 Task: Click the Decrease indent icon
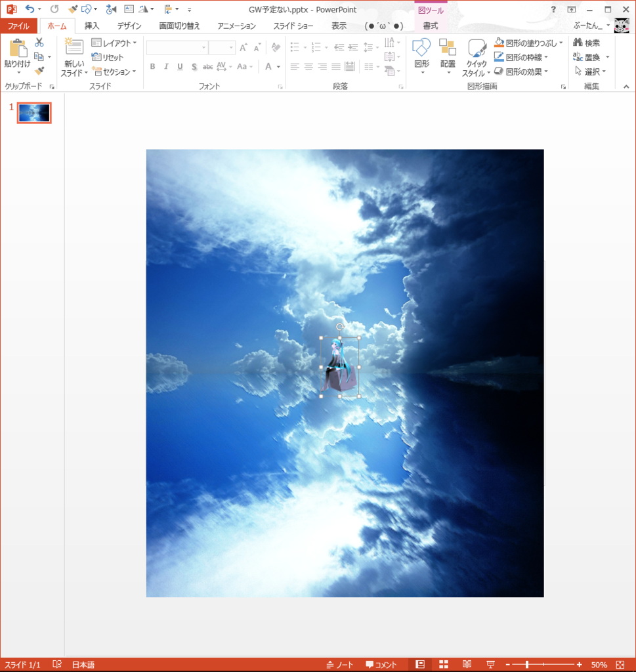tap(339, 47)
